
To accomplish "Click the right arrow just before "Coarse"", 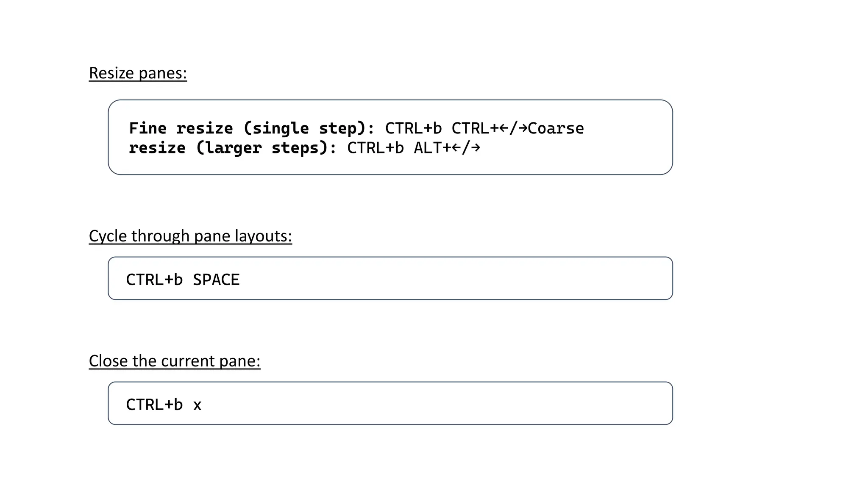I will [523, 128].
